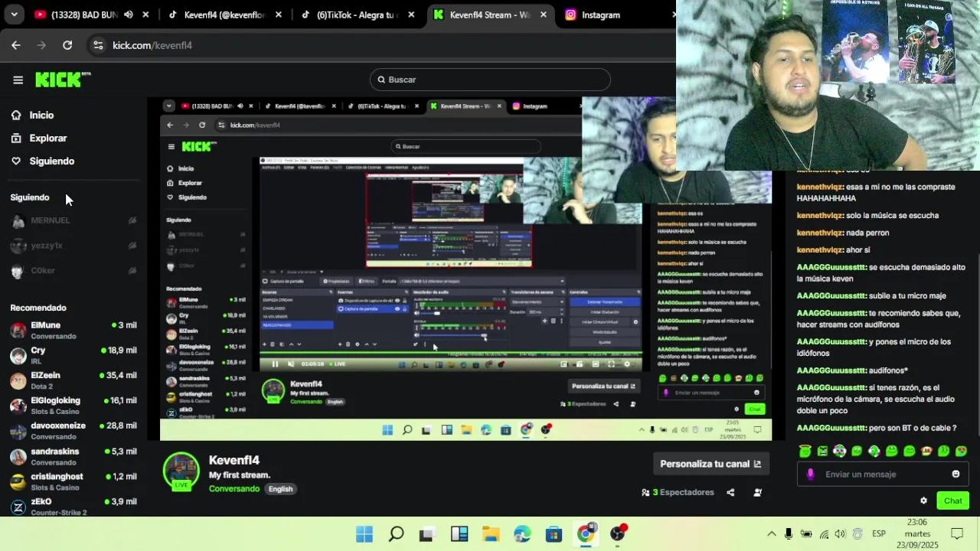980x551 pixels.
Task: Open Windows taskbar search
Action: (x=396, y=534)
